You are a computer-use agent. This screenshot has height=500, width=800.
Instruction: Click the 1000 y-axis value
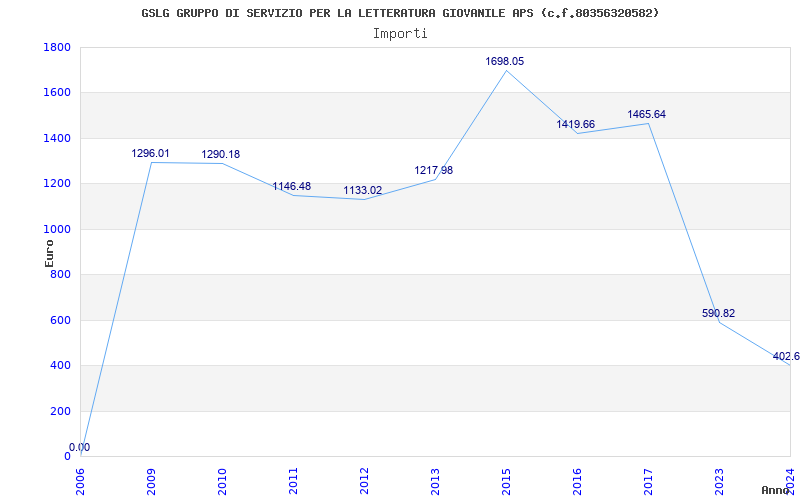coord(57,229)
